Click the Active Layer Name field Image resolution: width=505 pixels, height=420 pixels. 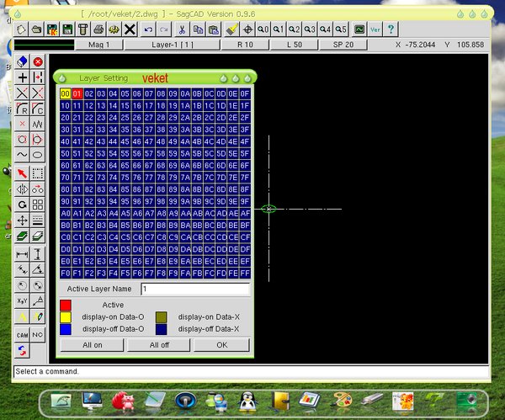194,289
